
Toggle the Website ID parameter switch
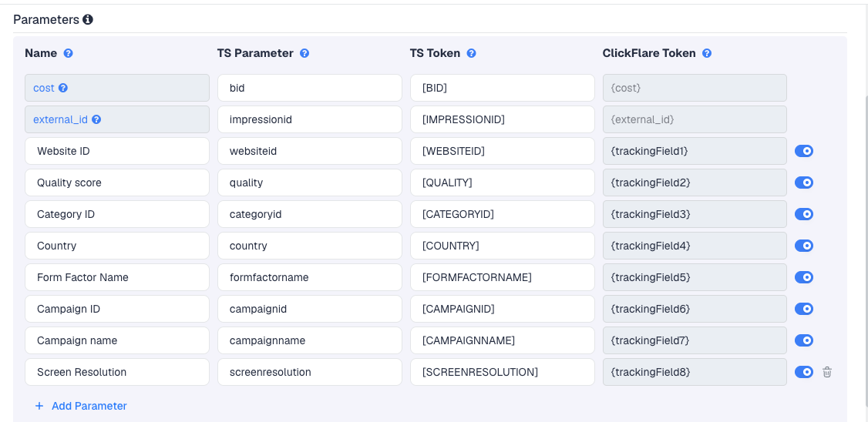tap(804, 151)
